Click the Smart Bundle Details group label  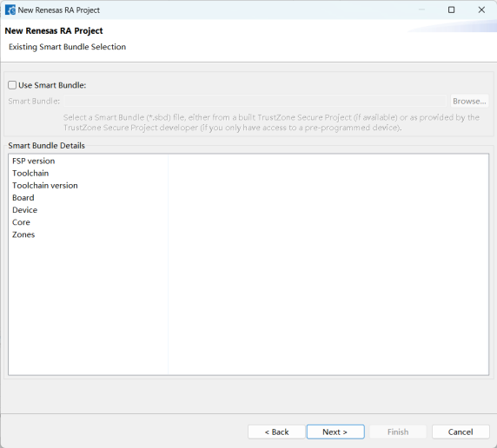pos(47,145)
